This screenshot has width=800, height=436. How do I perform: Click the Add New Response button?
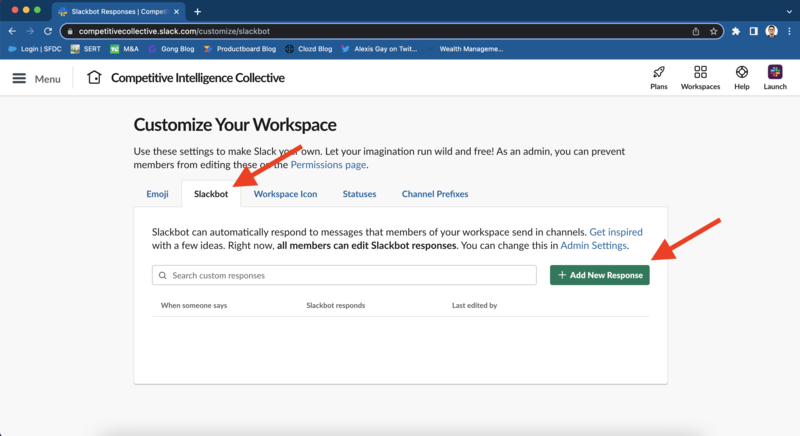click(599, 274)
